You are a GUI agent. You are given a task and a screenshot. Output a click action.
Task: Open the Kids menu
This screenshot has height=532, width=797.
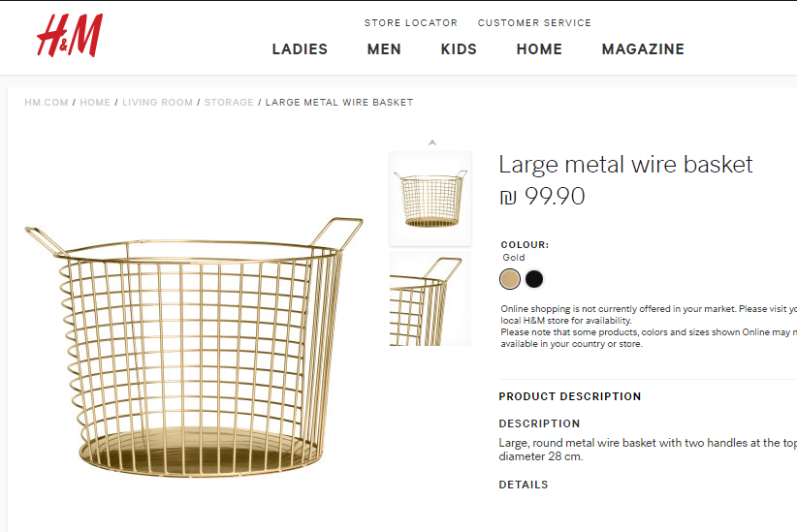click(x=459, y=49)
